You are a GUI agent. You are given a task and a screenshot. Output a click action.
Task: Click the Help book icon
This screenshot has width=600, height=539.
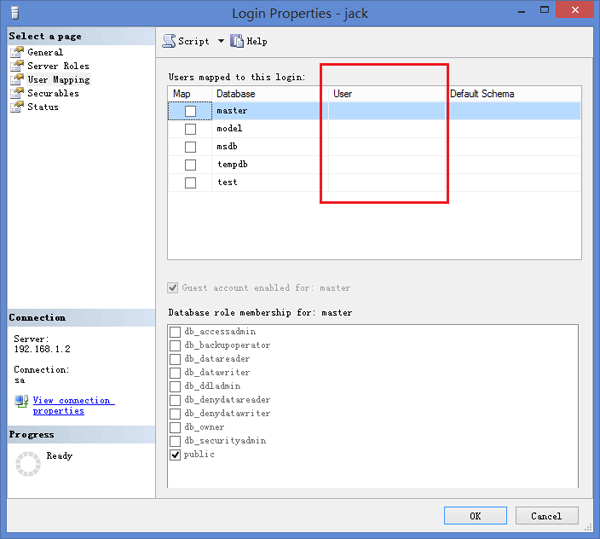(x=236, y=41)
